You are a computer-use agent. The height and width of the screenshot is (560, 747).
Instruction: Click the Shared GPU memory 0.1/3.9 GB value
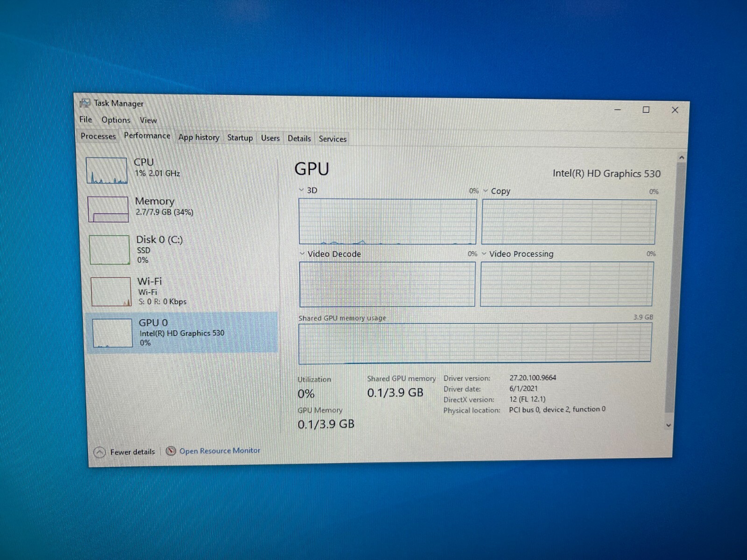coord(395,392)
